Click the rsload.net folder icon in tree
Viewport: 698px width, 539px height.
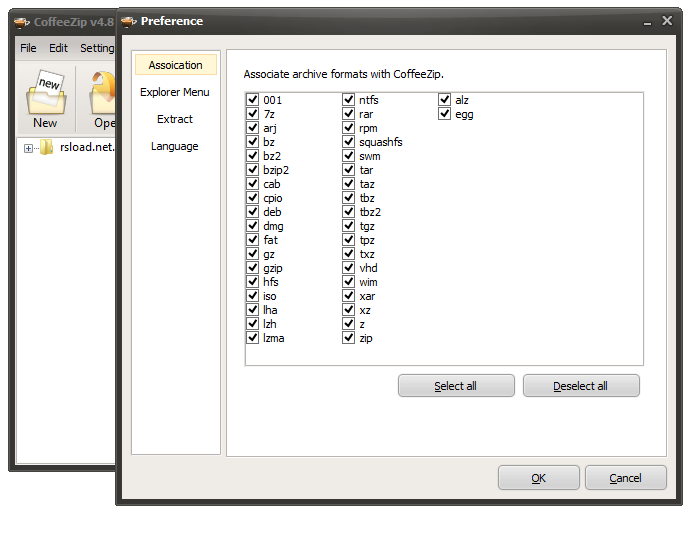(x=46, y=147)
